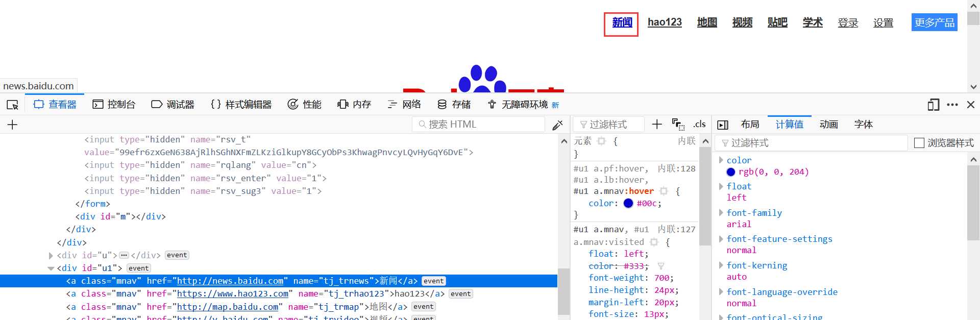This screenshot has height=320, width=980.
Task: Show event listeners for div id="u"
Action: pos(177,255)
